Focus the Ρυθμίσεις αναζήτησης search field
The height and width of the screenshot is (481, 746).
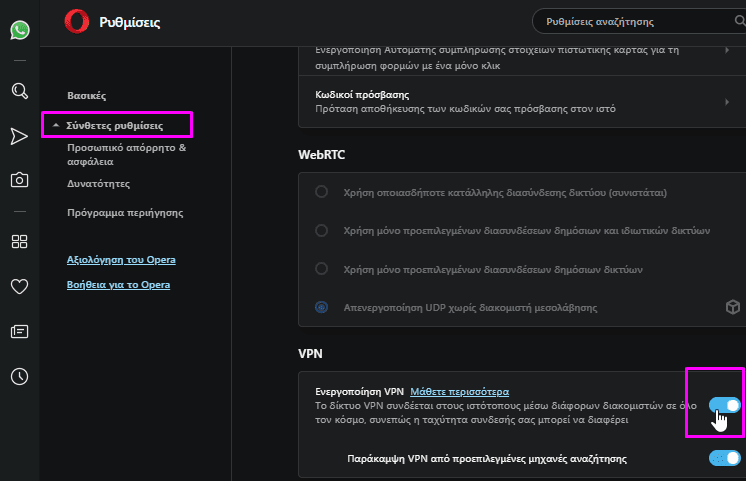tap(638, 21)
